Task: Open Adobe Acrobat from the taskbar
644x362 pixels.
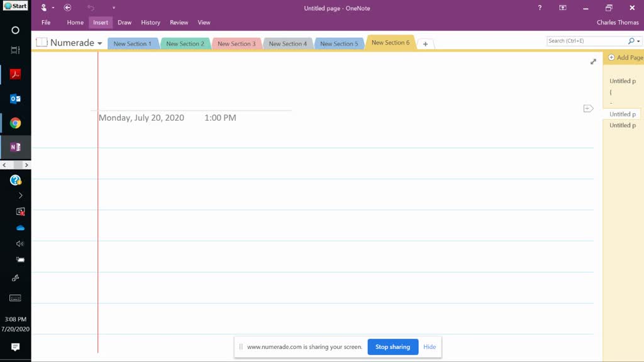Action: click(x=16, y=74)
